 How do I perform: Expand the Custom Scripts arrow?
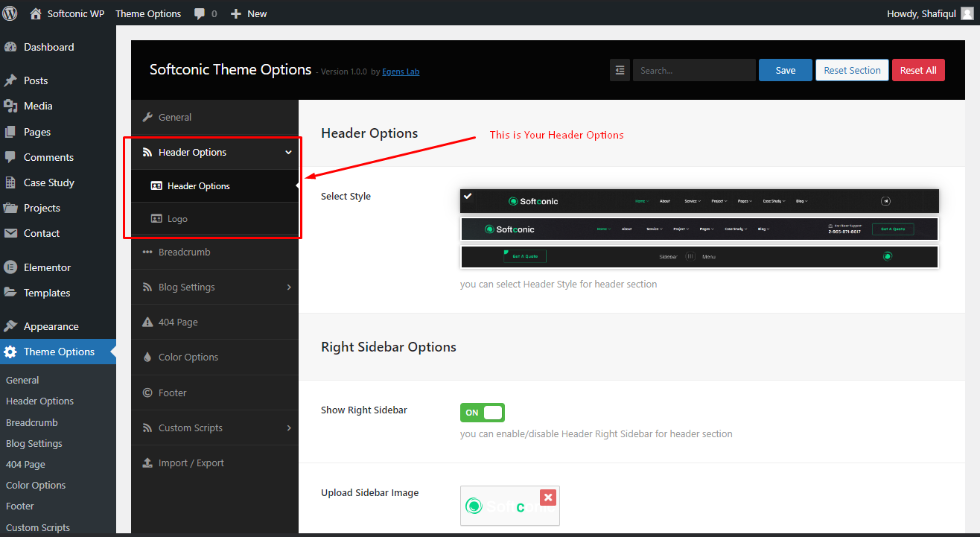289,428
